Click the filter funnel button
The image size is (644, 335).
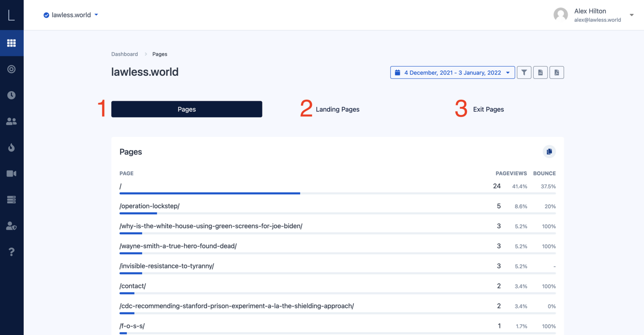pos(524,72)
